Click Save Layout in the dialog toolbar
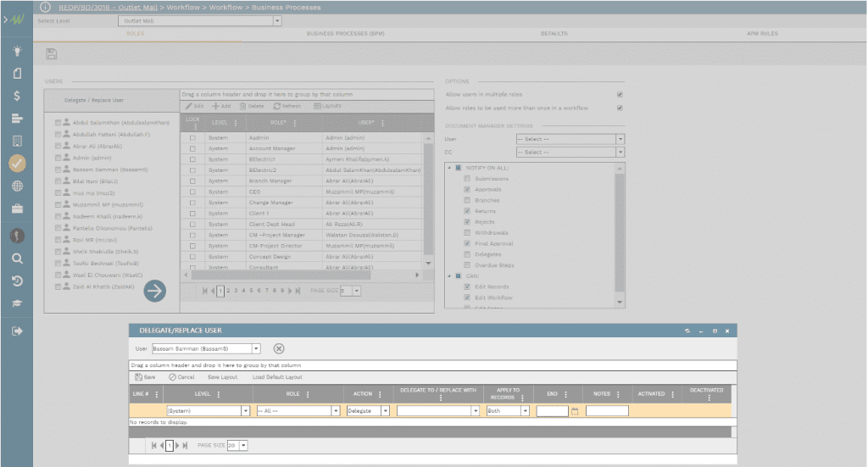 [x=223, y=377]
